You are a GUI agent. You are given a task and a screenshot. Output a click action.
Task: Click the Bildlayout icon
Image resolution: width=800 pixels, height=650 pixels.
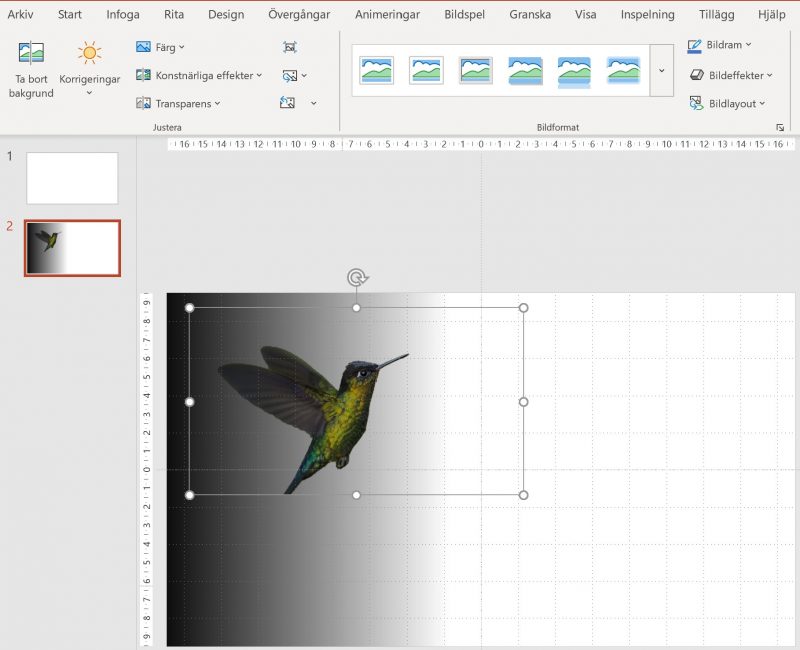tap(696, 103)
